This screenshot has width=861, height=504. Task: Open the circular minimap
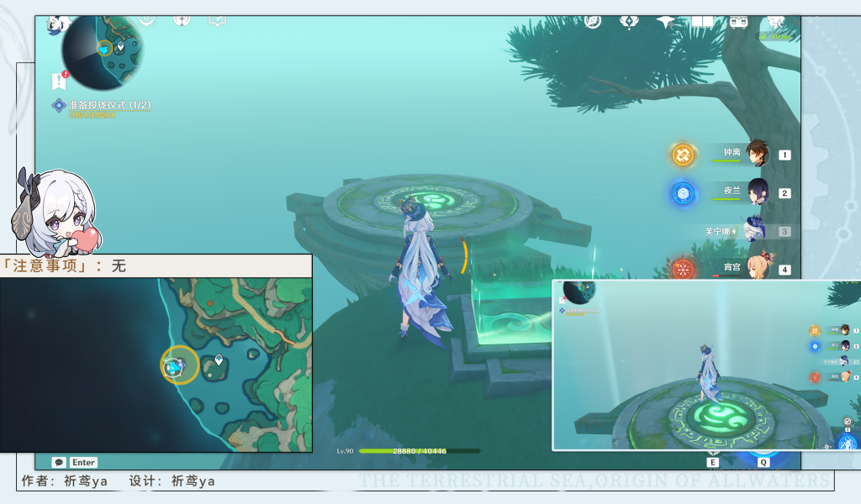[x=103, y=52]
